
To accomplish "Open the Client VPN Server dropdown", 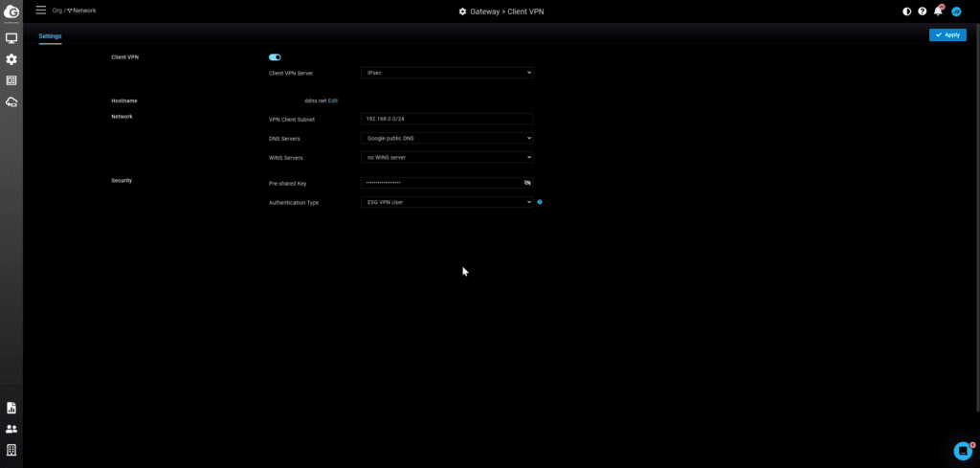I will [447, 73].
